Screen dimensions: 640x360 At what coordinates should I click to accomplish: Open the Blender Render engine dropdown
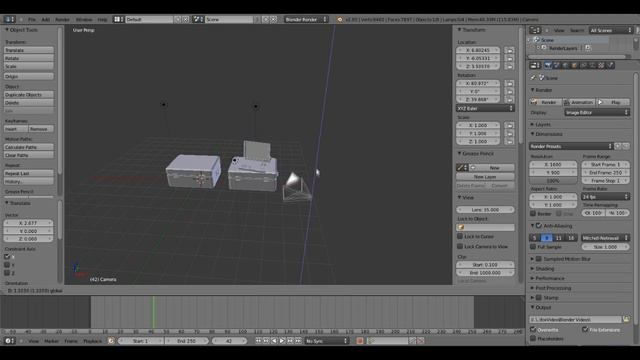[x=306, y=19]
